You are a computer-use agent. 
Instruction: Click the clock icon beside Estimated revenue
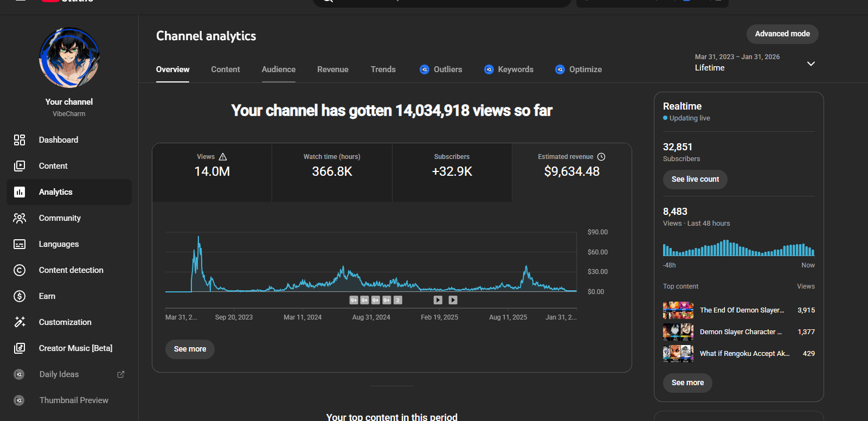click(x=601, y=157)
